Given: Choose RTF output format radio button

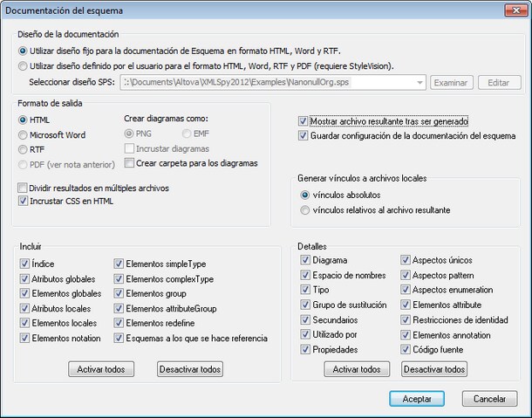Looking at the screenshot, I should pyautogui.click(x=23, y=150).
